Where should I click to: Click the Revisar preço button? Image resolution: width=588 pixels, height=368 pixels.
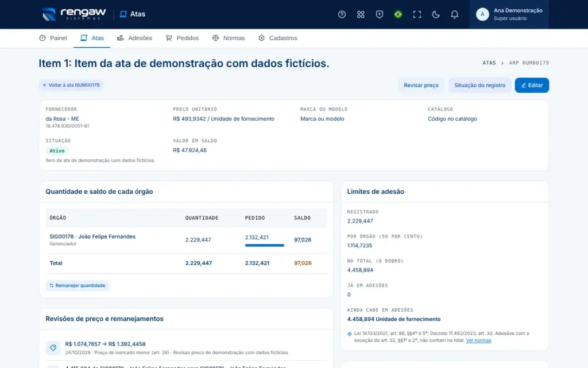[x=421, y=85]
